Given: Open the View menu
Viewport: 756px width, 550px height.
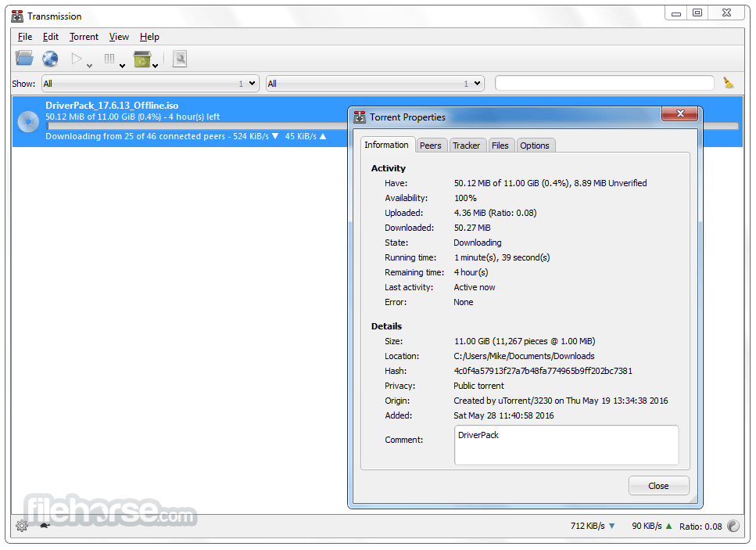Looking at the screenshot, I should pyautogui.click(x=119, y=37).
